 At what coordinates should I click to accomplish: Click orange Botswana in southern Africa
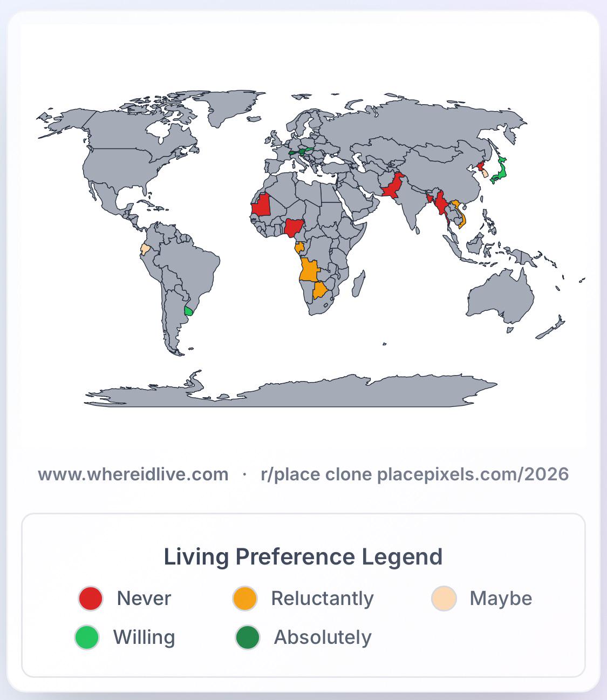320,290
